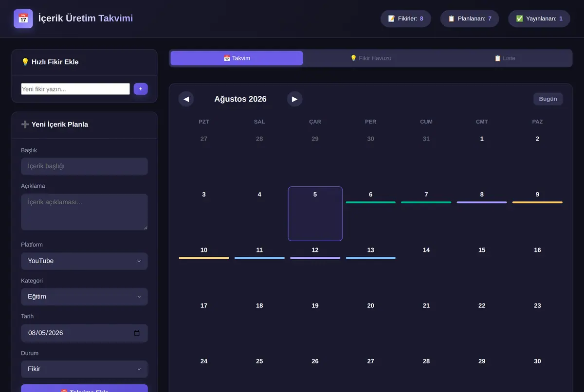The image size is (584, 392).
Task: Focus the Başlık title input field
Action: 84,166
